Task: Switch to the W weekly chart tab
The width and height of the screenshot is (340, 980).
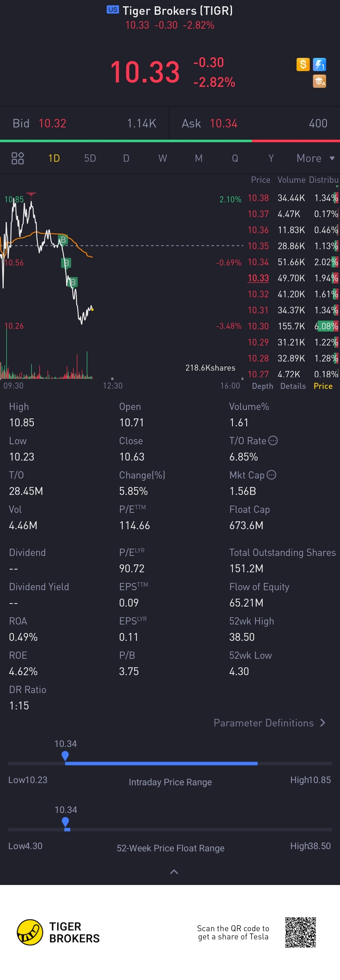Action: pos(162,158)
